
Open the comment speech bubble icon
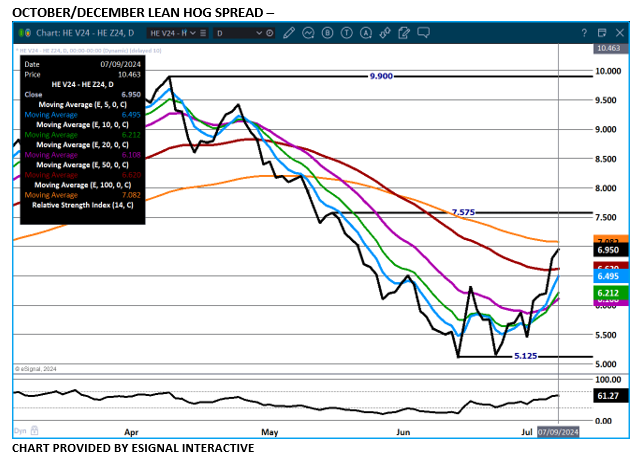pos(423,32)
